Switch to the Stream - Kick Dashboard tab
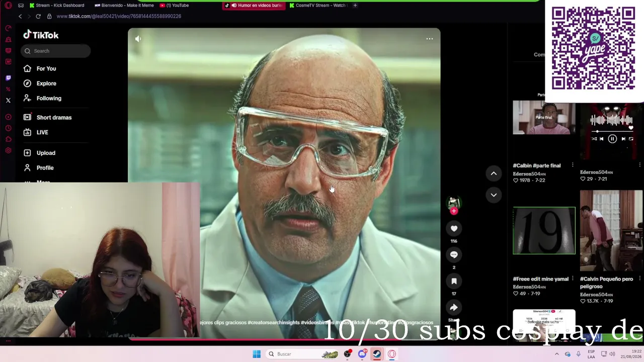The width and height of the screenshot is (644, 362). 57,6
